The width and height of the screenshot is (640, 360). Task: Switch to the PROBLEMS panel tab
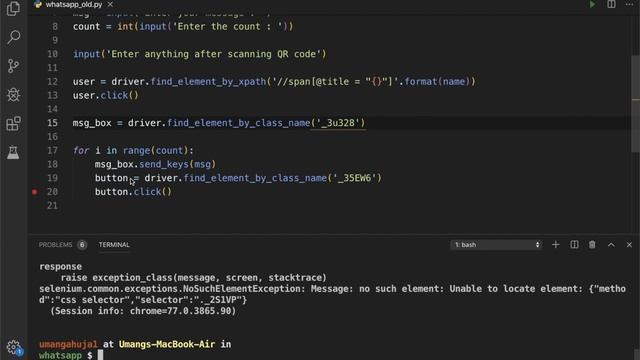[x=56, y=245]
